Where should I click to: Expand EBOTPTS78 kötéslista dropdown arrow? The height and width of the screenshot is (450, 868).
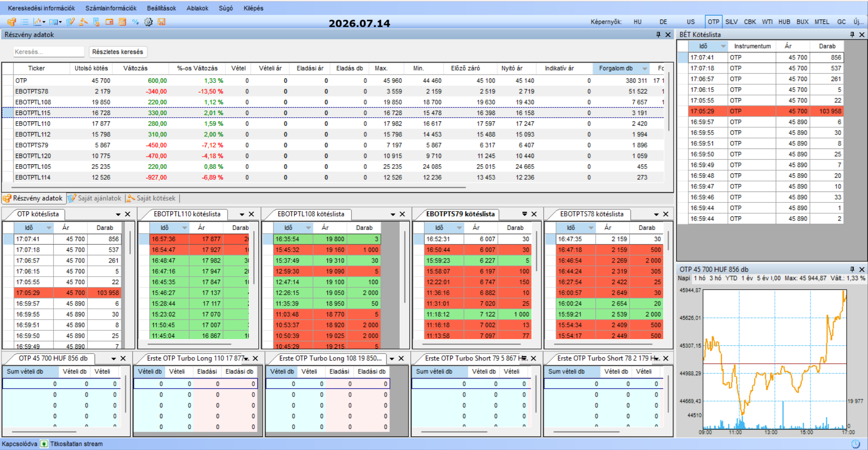[656, 214]
